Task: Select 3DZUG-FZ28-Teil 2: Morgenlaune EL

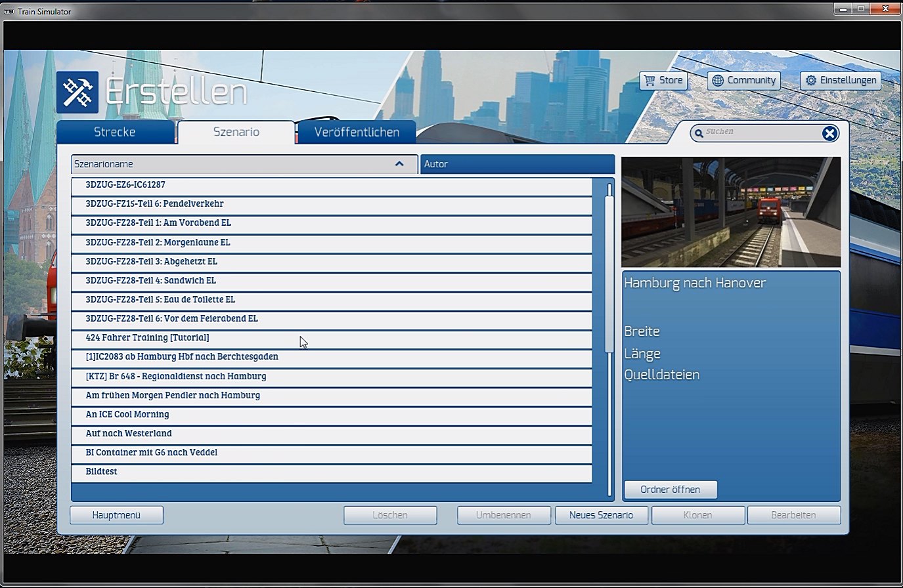Action: (x=332, y=243)
